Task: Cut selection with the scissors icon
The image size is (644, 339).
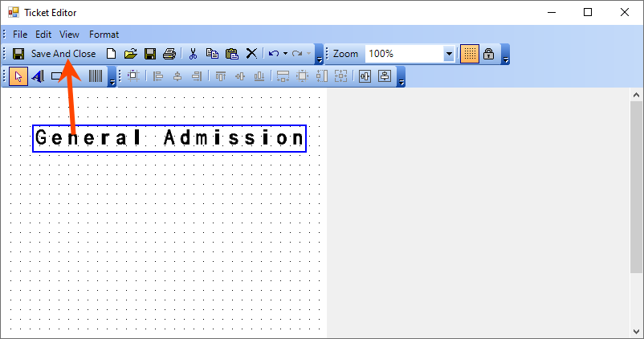Action: click(x=193, y=54)
